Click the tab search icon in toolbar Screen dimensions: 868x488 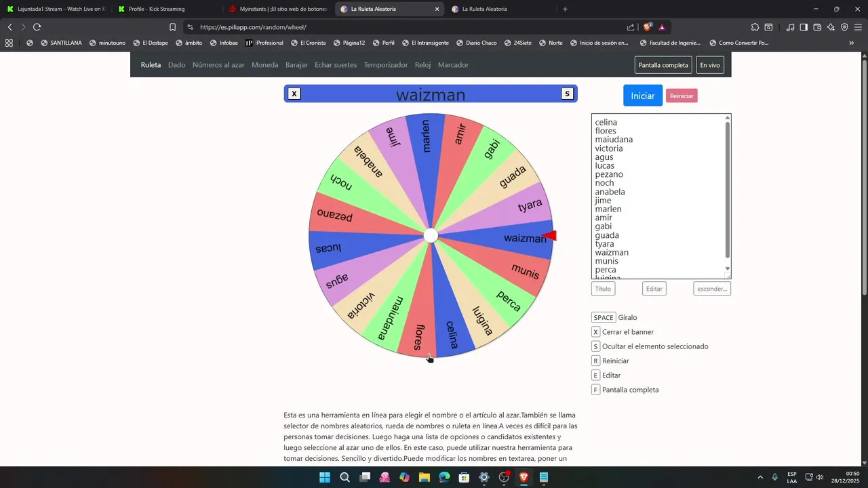(769, 27)
